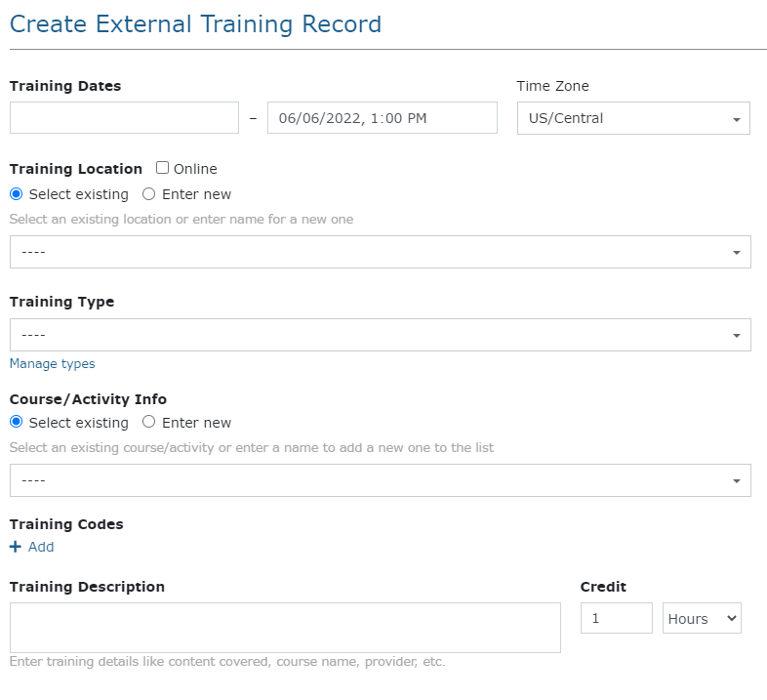This screenshot has height=700, width=767.
Task: Click into the Training Description text area
Action: 285,628
